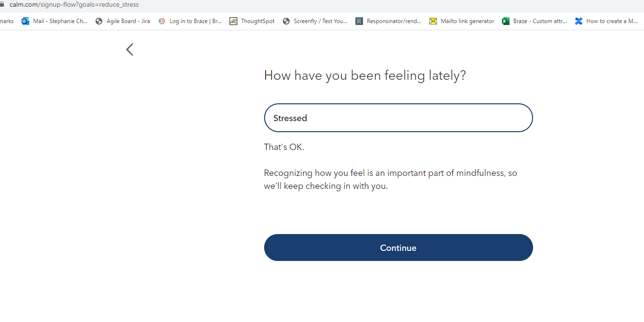Open the Agile Board Jira bookmark icon
The width and height of the screenshot is (644, 322).
tap(99, 21)
